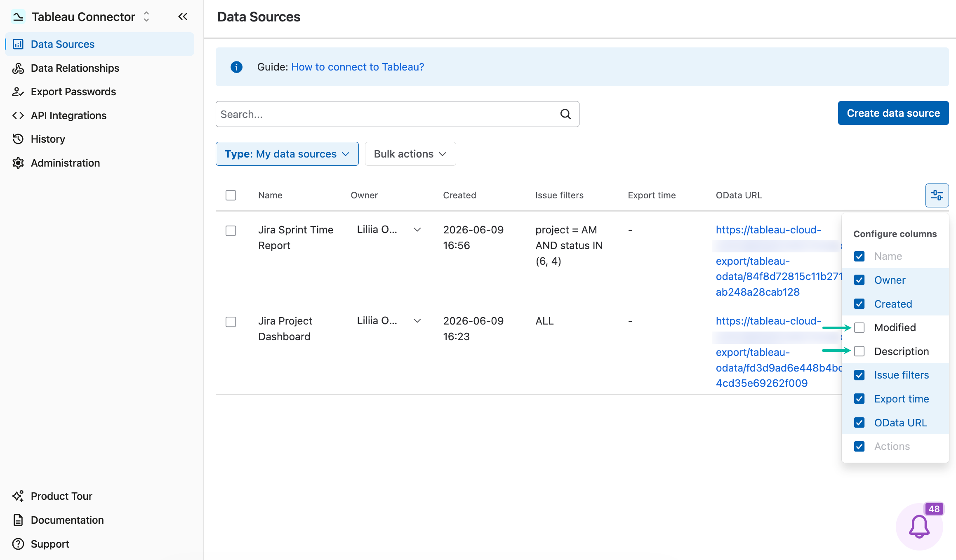Click the Tableau Connector app logo icon
The height and width of the screenshot is (560, 956).
pos(18,17)
